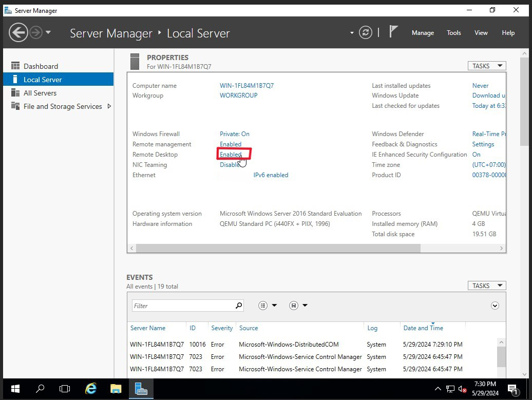
Task: Open the EVENTS TASKS dropdown
Action: point(486,285)
